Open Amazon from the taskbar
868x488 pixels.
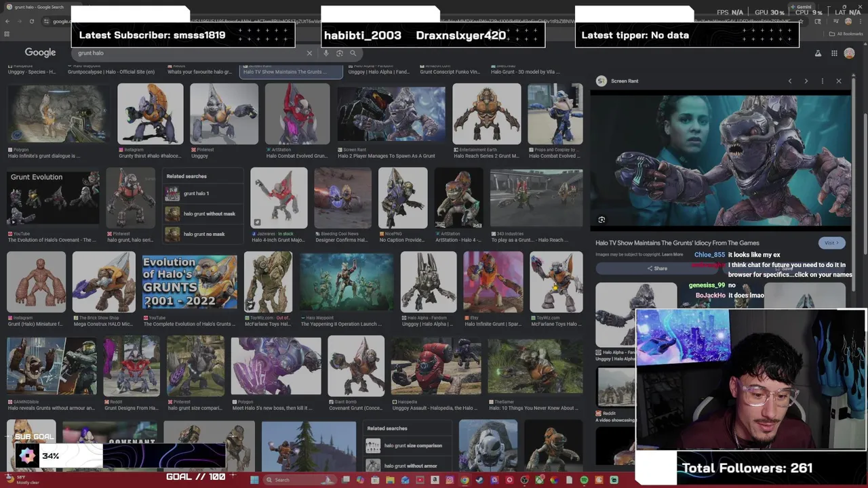tap(435, 480)
